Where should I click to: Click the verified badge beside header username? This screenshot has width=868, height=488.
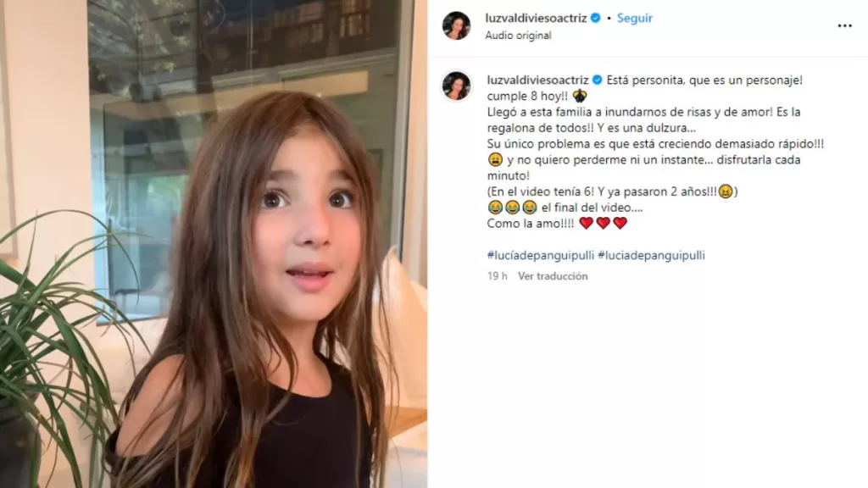coord(596,18)
